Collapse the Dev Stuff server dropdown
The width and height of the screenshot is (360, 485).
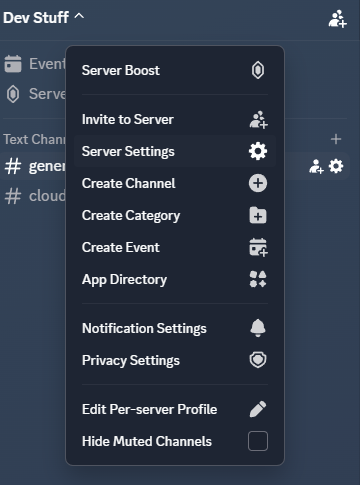point(79,16)
